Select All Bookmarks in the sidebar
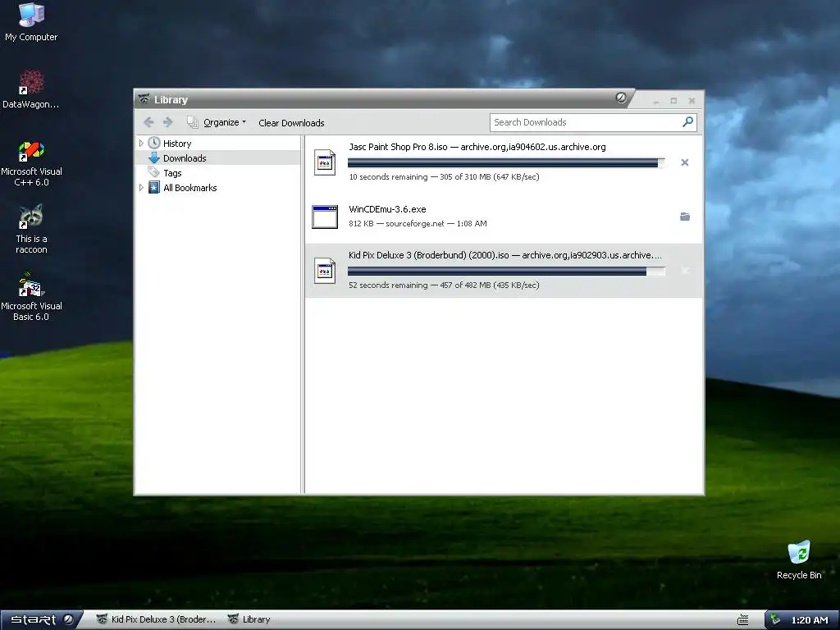 click(x=189, y=188)
